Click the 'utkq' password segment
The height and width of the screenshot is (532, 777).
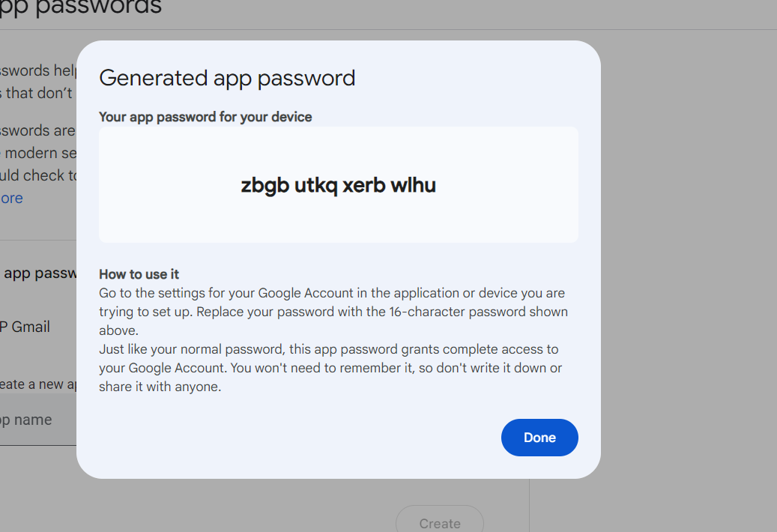[315, 185]
